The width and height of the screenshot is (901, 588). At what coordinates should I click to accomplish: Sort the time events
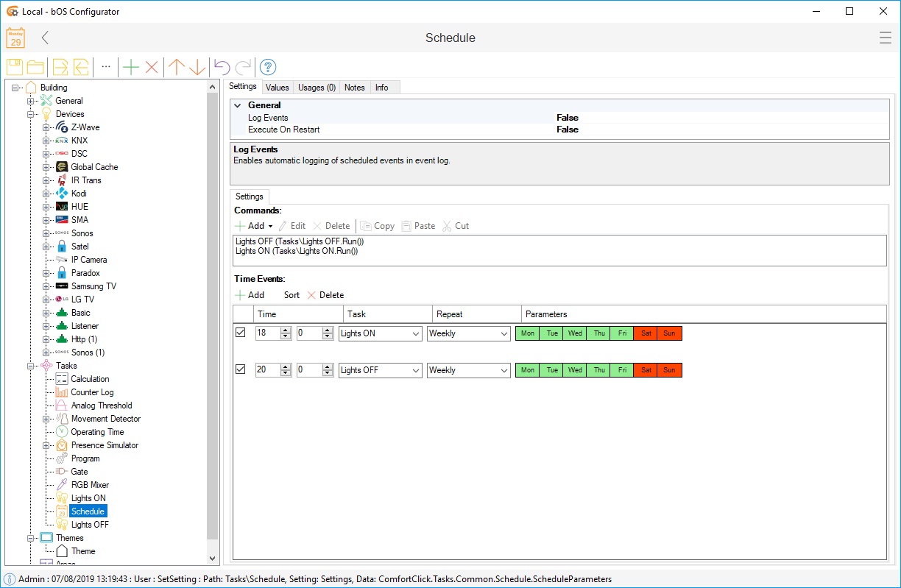291,295
